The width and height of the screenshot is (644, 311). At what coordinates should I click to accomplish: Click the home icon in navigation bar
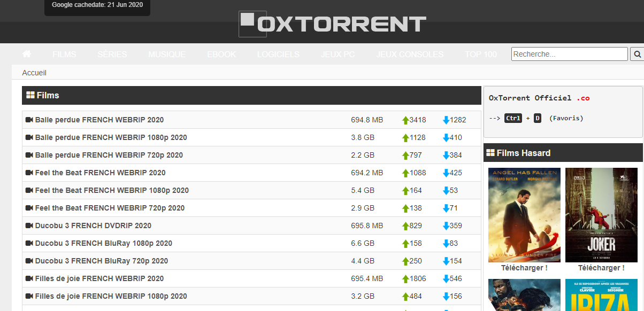[x=26, y=54]
